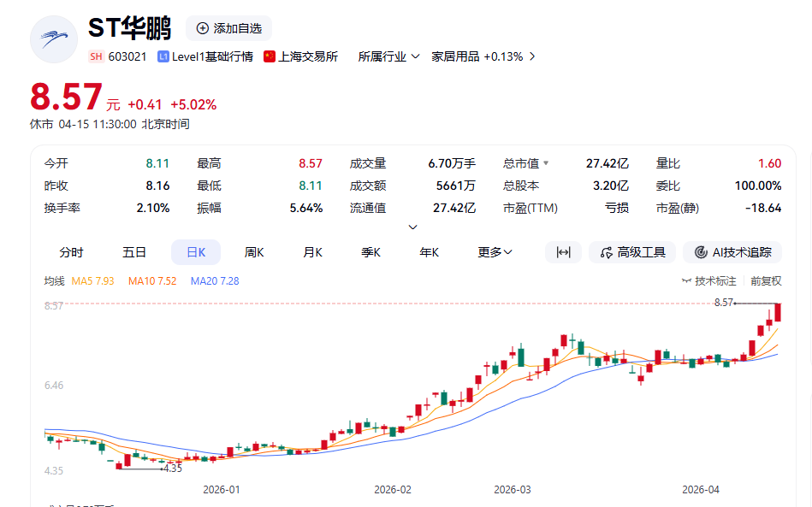Open AI技术追踪 feature
This screenshot has width=812, height=507.
[x=732, y=252]
